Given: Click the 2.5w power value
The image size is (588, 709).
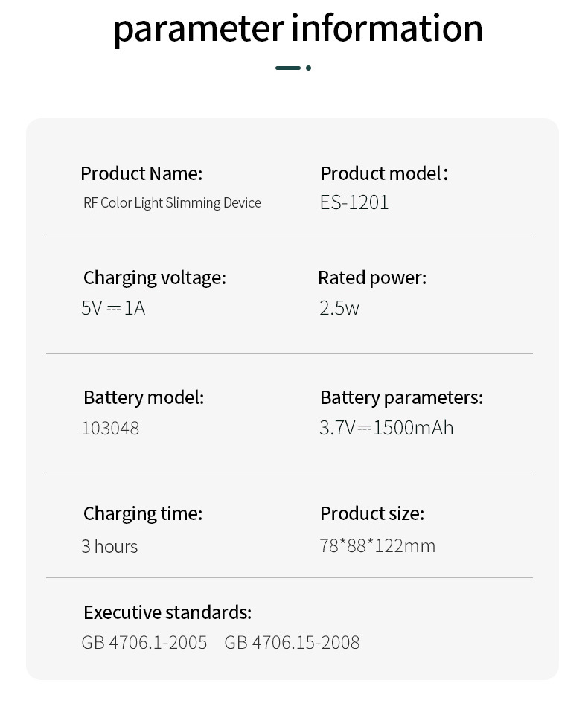Looking at the screenshot, I should (x=339, y=308).
